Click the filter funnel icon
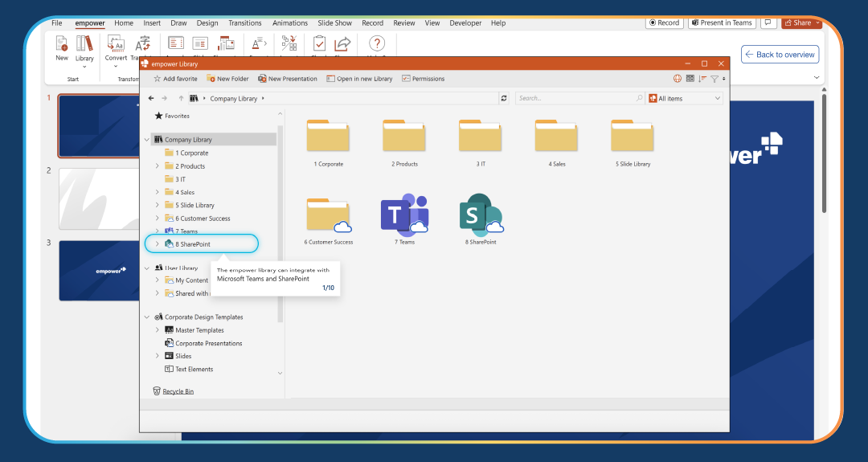 (x=714, y=79)
